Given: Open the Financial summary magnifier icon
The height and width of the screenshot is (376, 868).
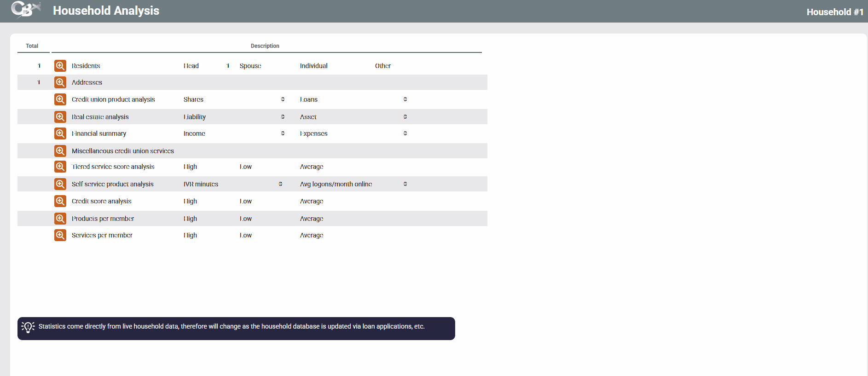Looking at the screenshot, I should point(60,133).
